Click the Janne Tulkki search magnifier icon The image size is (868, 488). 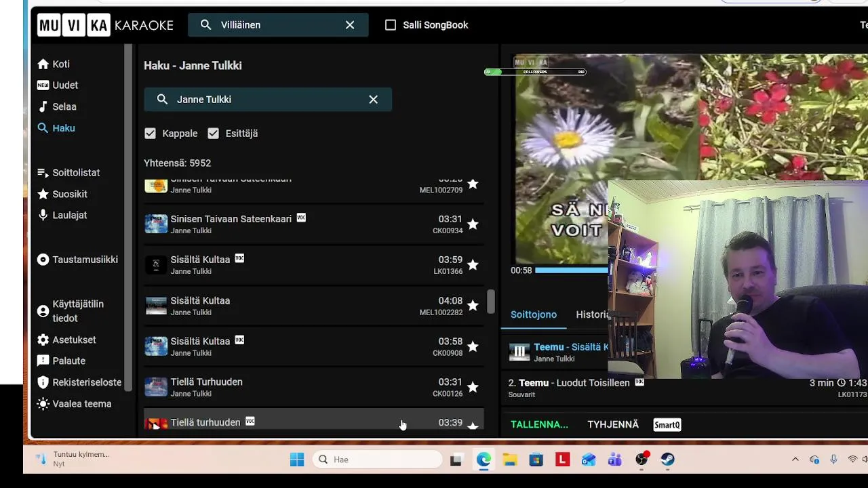coord(162,99)
